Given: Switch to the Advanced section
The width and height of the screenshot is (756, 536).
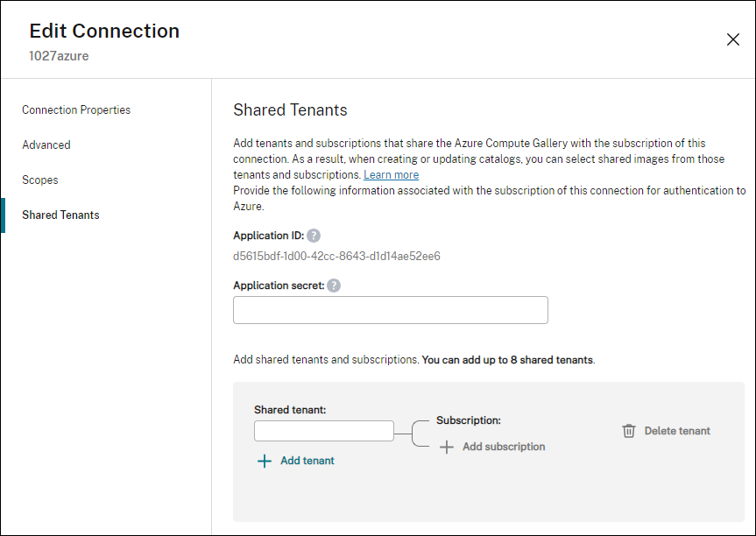Looking at the screenshot, I should point(46,145).
